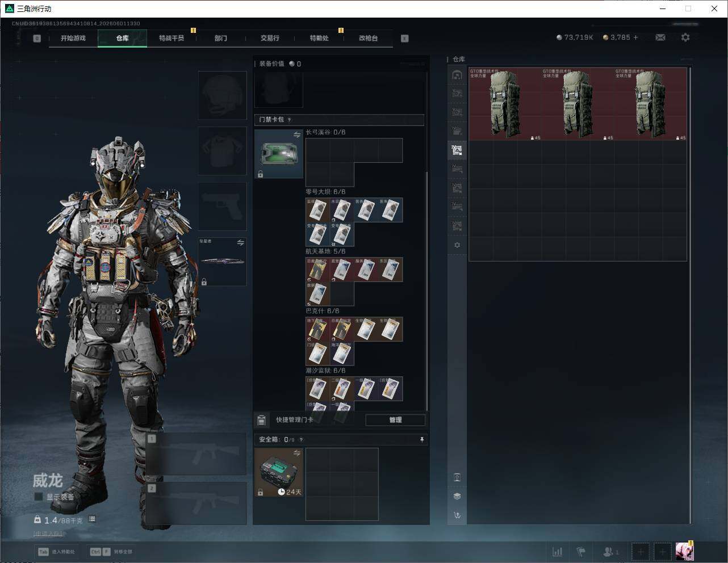Select primary weapon slot 2

click(196, 503)
